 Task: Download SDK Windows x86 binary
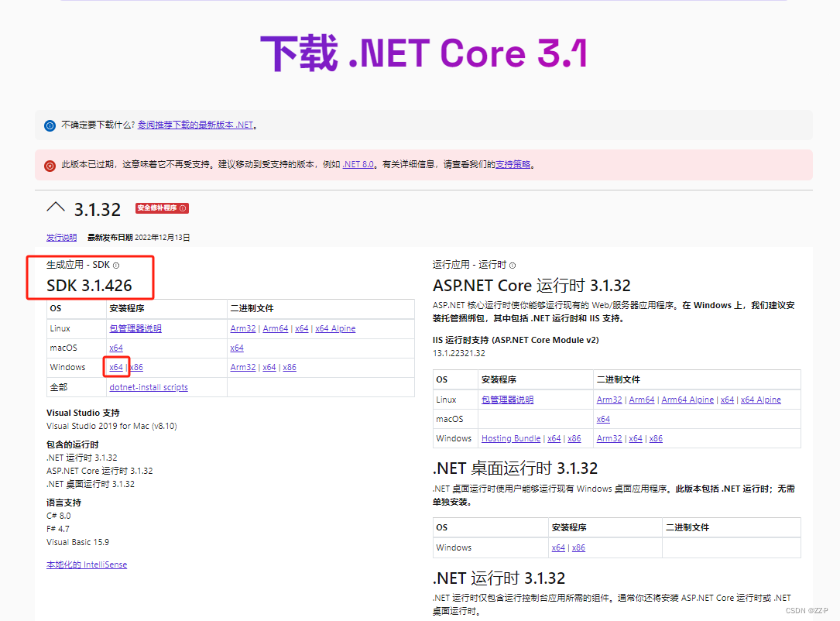290,367
